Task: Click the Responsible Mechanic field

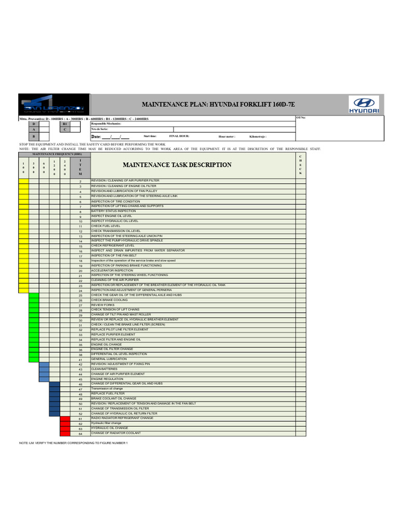Action: point(193,124)
